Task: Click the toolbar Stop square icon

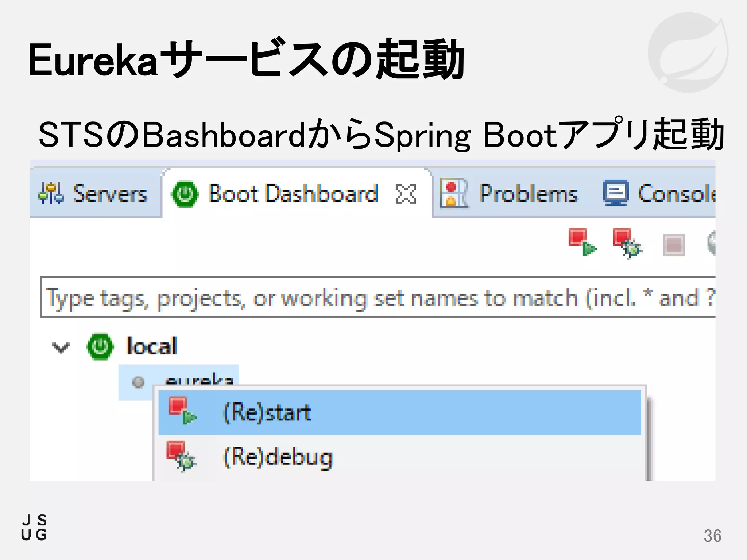Action: click(x=674, y=245)
